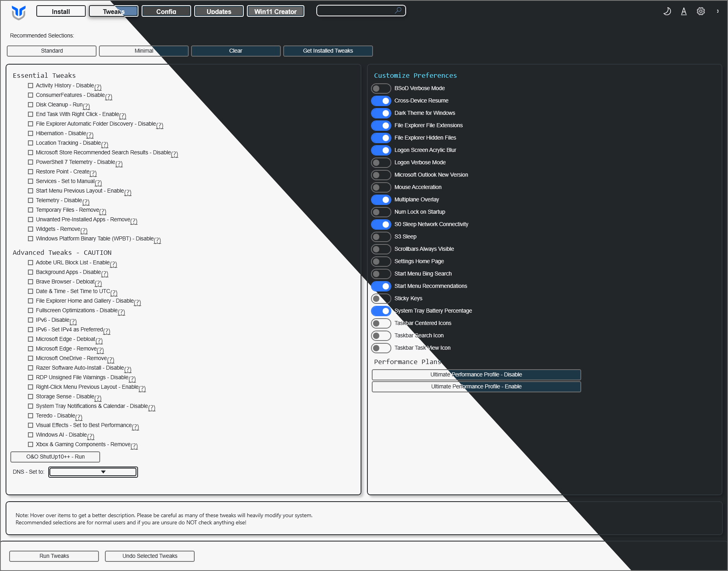Disable File Explorer Hidden Files toggle

381,138
